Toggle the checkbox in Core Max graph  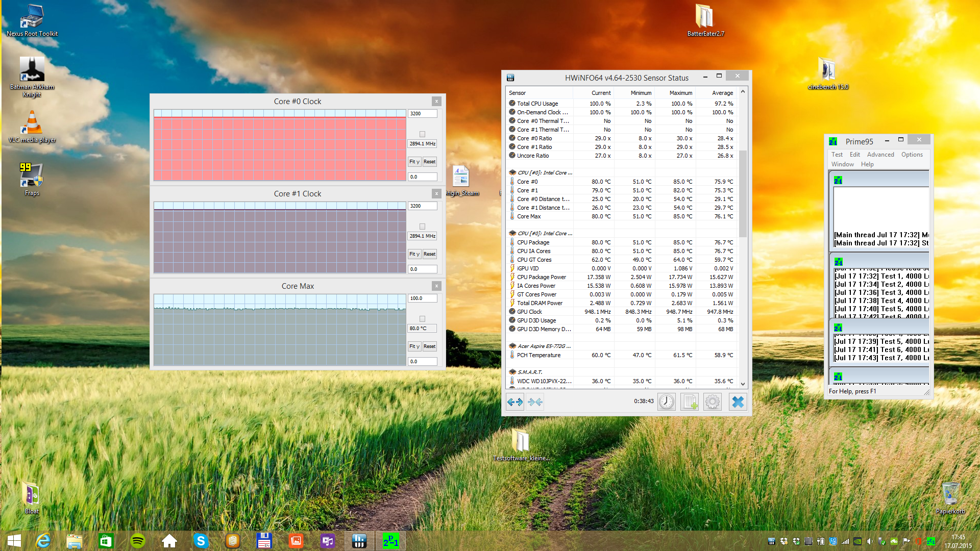422,319
